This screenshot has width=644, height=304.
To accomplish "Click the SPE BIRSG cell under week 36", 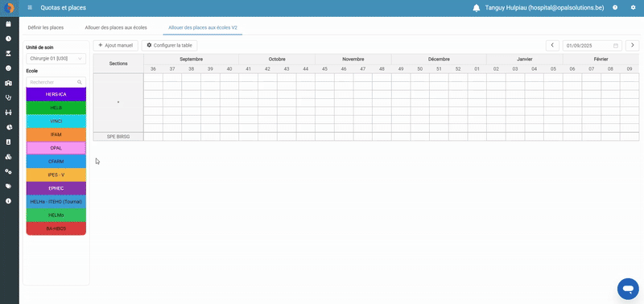I will 153,137.
